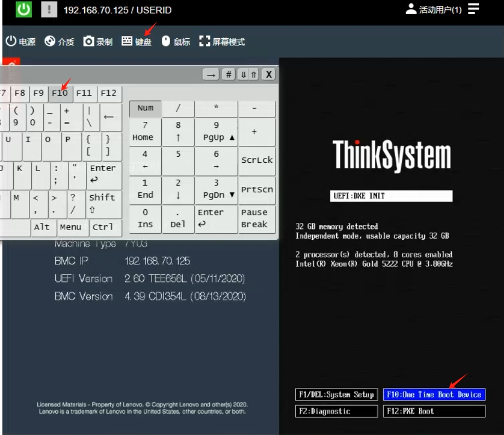Tap the numpad 3 PgDn key
Screen dimensions: 504x435
click(x=216, y=190)
